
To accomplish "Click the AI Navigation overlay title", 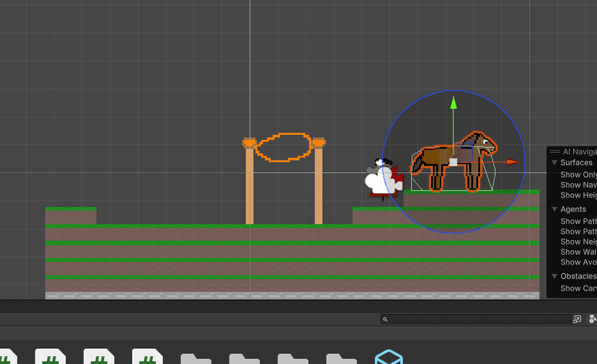I will (580, 152).
